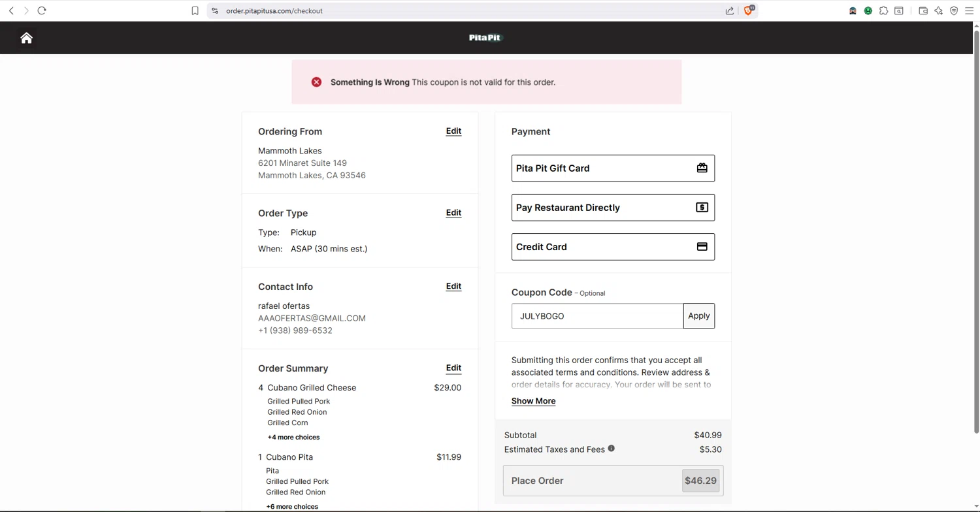Click the Cubano Grilled Cheese item
Screen dimensions: 980x512
coord(312,387)
